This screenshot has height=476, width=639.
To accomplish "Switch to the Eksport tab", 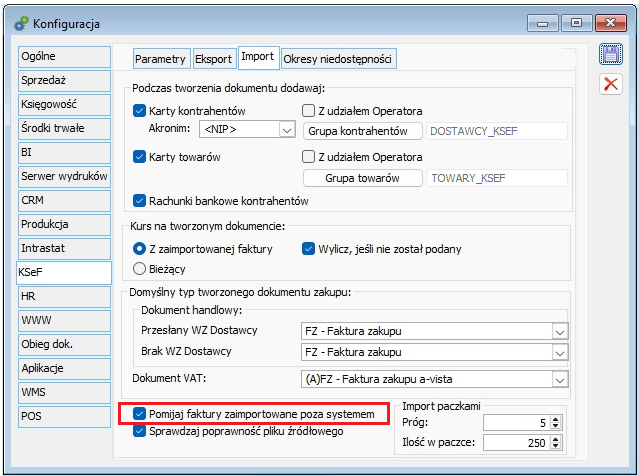I will pos(214,59).
